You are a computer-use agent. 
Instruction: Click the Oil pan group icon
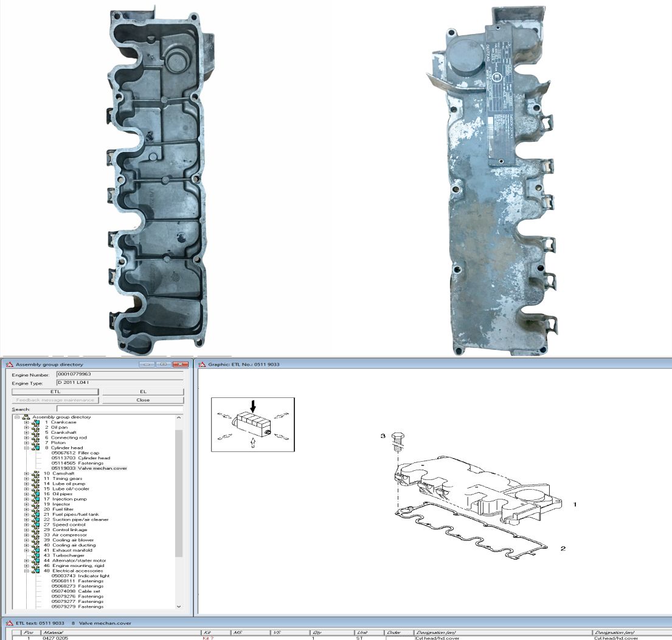36,427
